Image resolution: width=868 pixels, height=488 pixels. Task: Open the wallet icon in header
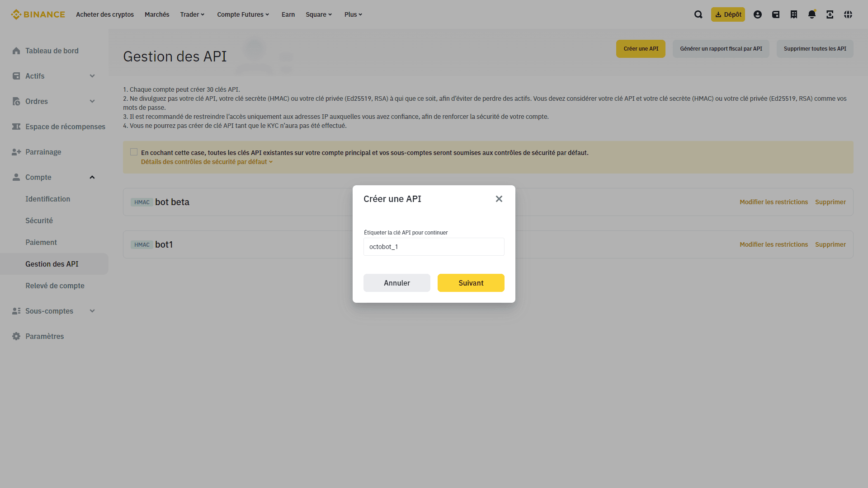[776, 14]
